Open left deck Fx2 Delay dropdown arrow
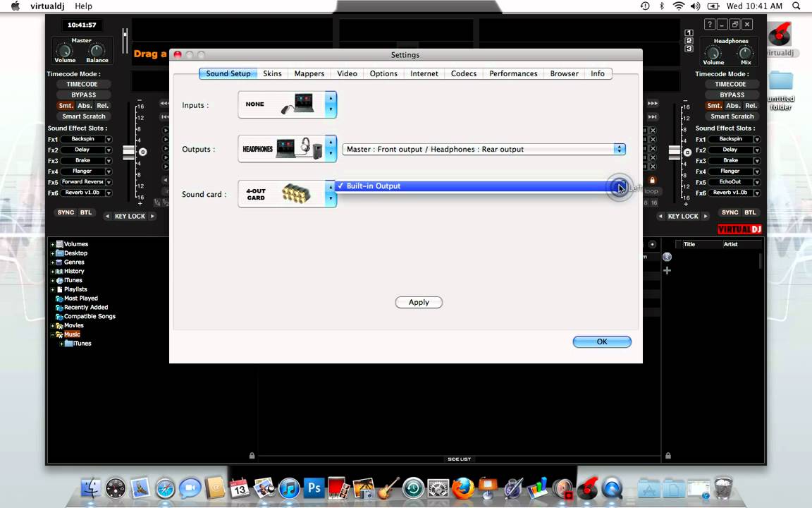This screenshot has width=812, height=508. point(109,150)
